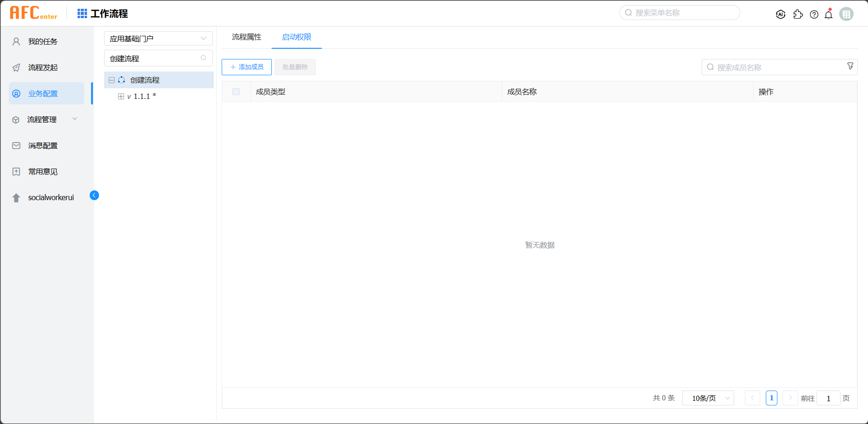Image resolution: width=868 pixels, height=424 pixels.
Task: Open the filter funnel icon beside member search
Action: [851, 66]
